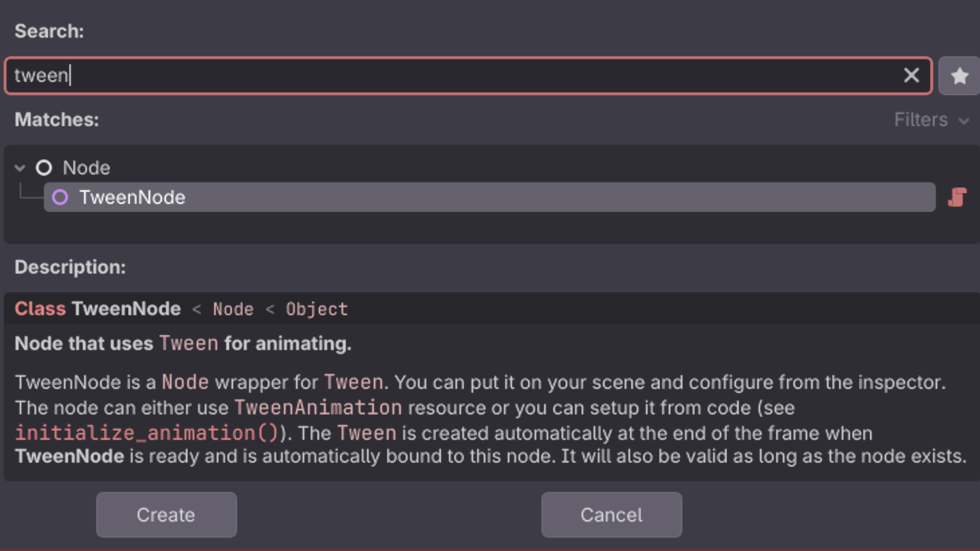The image size is (980, 551).
Task: Click the script icon beside TweenNode
Action: (958, 197)
